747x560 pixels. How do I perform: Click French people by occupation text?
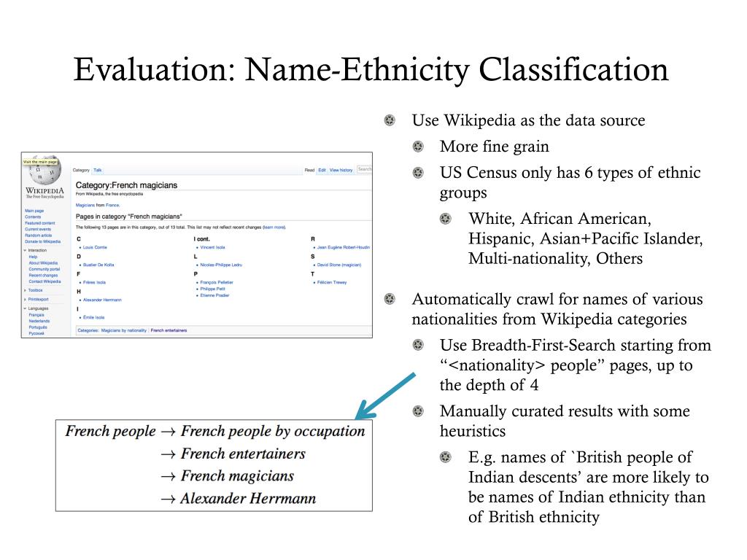273,431
